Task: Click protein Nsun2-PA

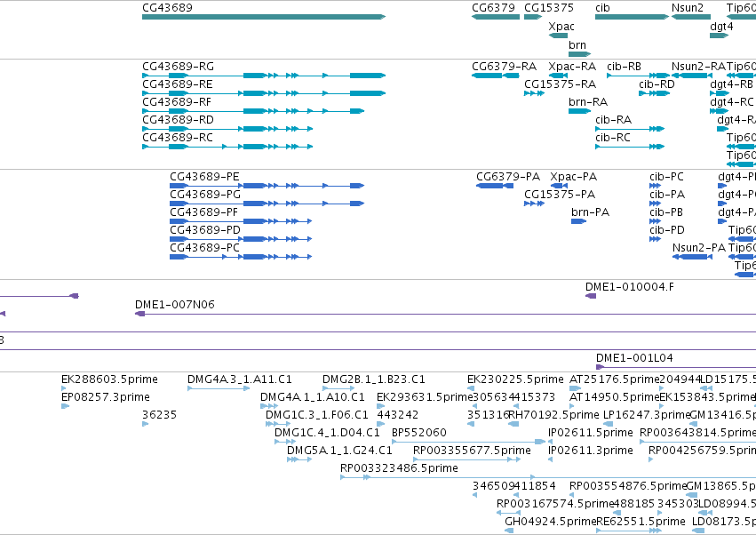Action: (692, 257)
